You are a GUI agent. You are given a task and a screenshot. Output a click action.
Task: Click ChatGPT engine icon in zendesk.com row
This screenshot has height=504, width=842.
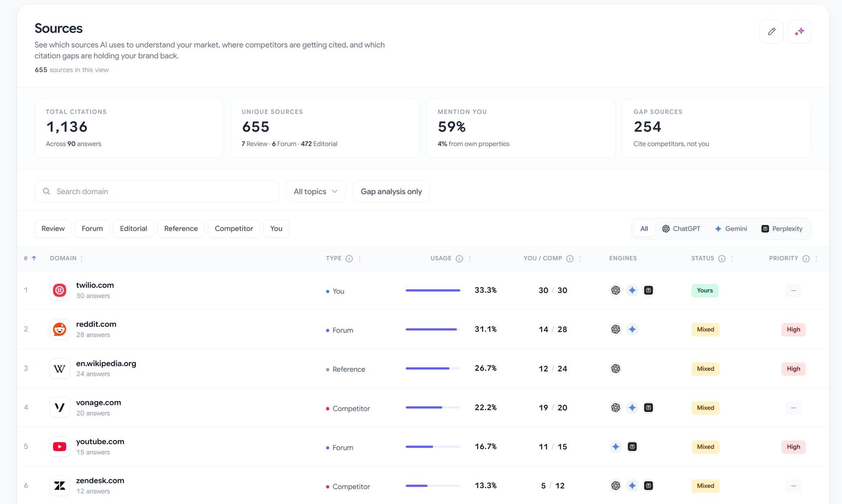coord(616,485)
